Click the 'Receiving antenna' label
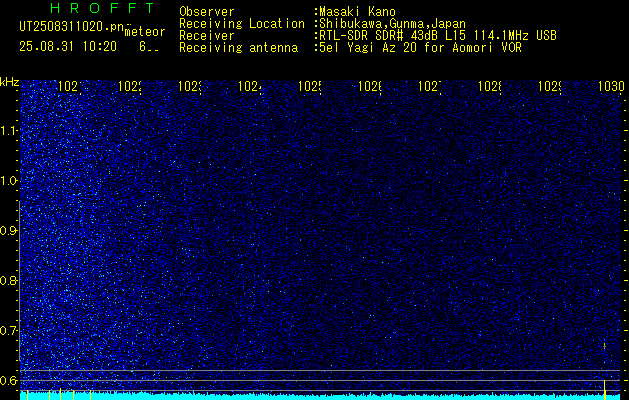The width and height of the screenshot is (629, 400). tap(238, 48)
